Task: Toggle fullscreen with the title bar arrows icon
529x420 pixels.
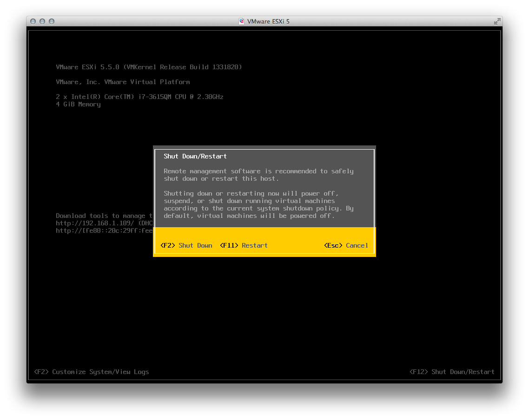Action: [x=497, y=21]
